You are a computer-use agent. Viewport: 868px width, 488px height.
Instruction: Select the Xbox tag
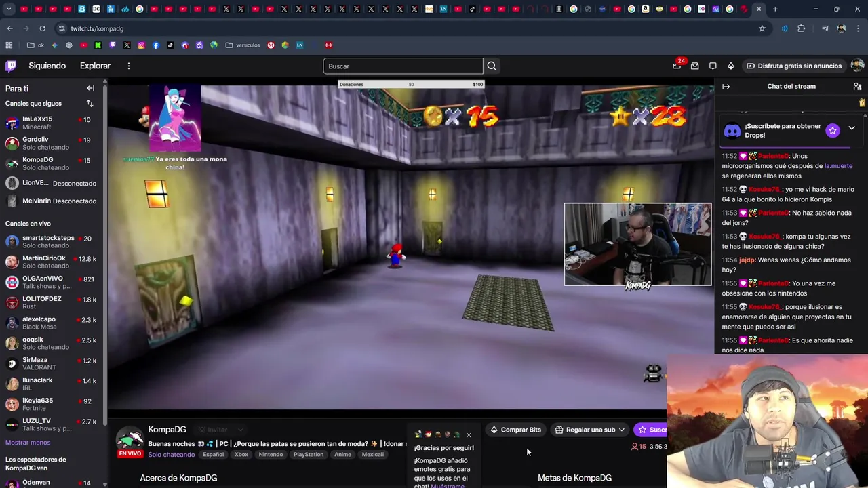(241, 455)
